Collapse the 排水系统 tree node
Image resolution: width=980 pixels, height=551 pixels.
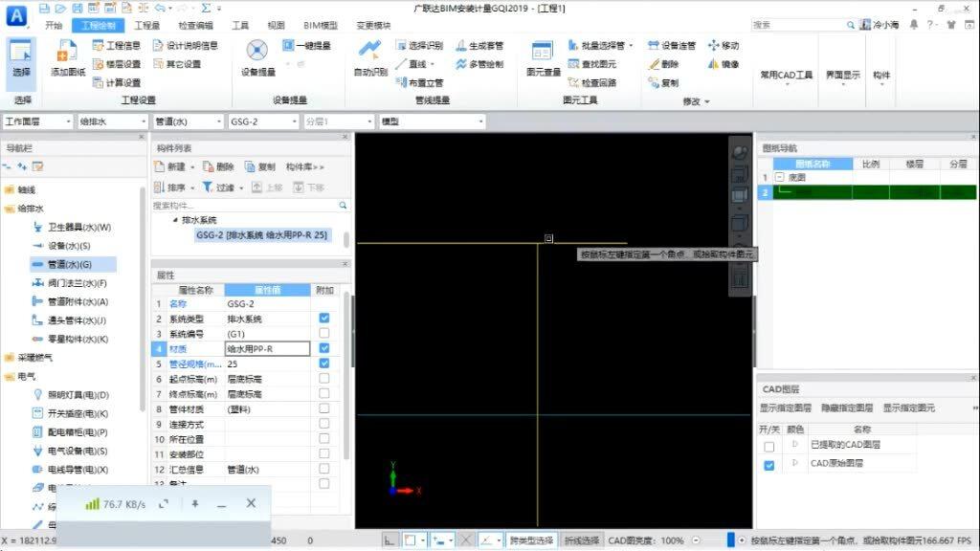pyautogui.click(x=175, y=221)
